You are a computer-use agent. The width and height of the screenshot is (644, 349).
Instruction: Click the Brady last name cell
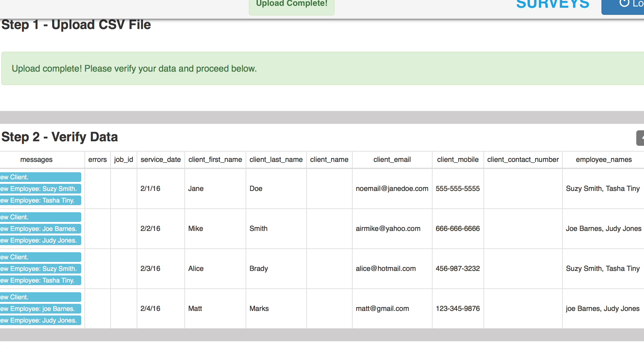pos(259,269)
